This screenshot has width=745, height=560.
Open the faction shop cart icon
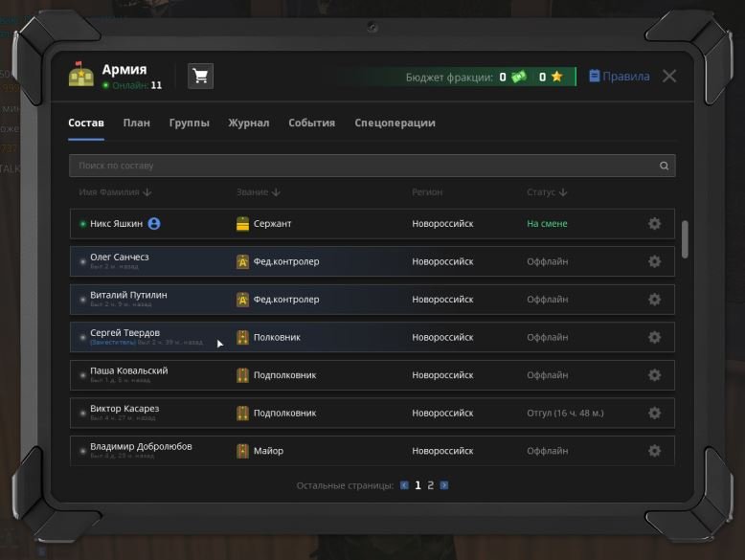click(200, 76)
